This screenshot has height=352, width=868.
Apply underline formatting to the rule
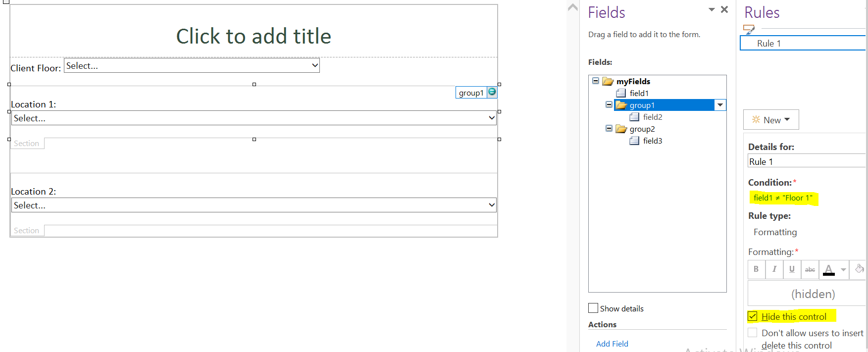pos(792,269)
